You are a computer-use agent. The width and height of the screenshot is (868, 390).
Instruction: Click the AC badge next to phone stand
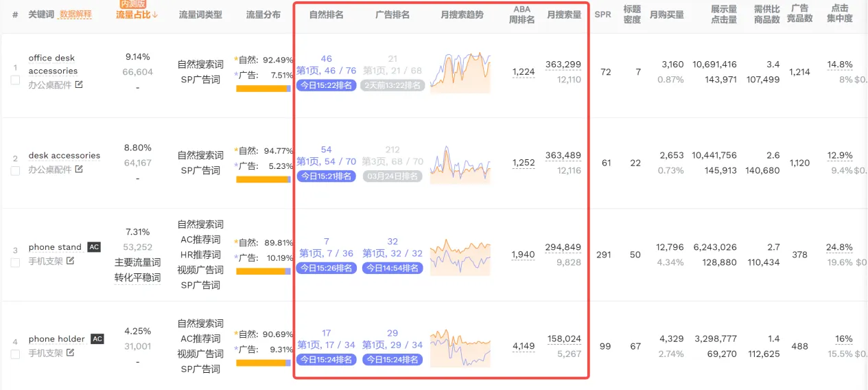[x=94, y=247]
